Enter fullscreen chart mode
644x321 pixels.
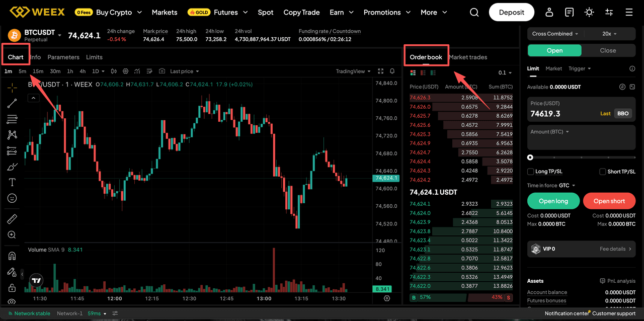[380, 71]
